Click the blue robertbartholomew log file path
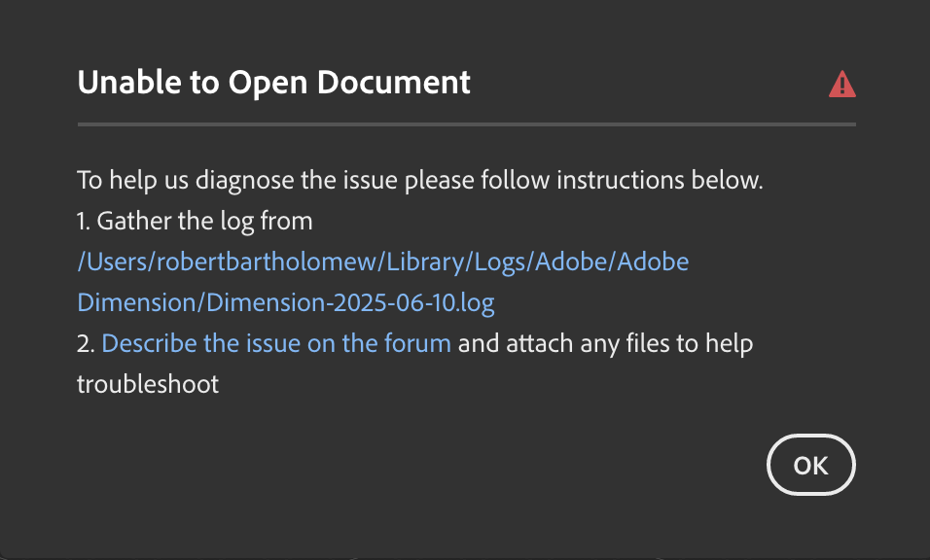930x560 pixels. point(383,262)
